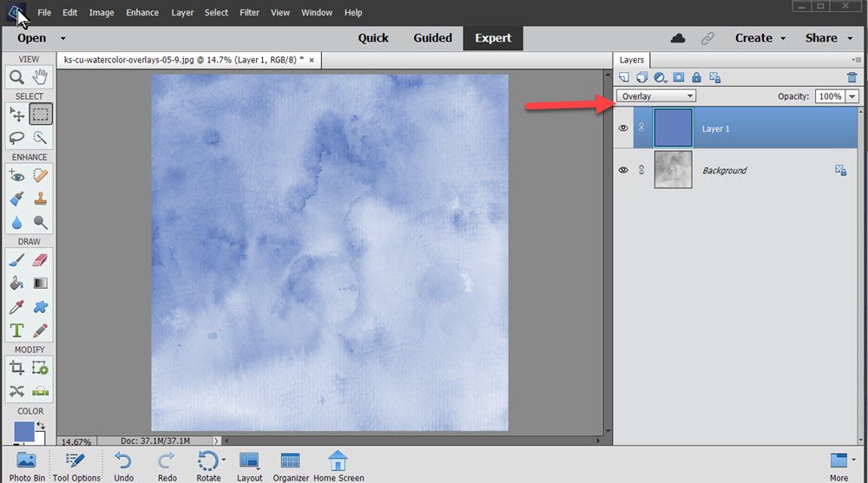Create a new layer in Layers panel
Viewport: 868px width, 483px height.
click(x=624, y=77)
